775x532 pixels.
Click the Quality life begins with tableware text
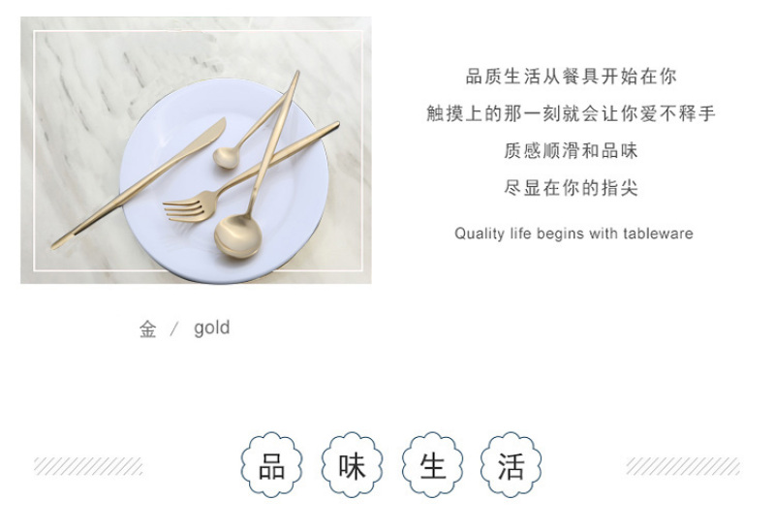pos(573,234)
